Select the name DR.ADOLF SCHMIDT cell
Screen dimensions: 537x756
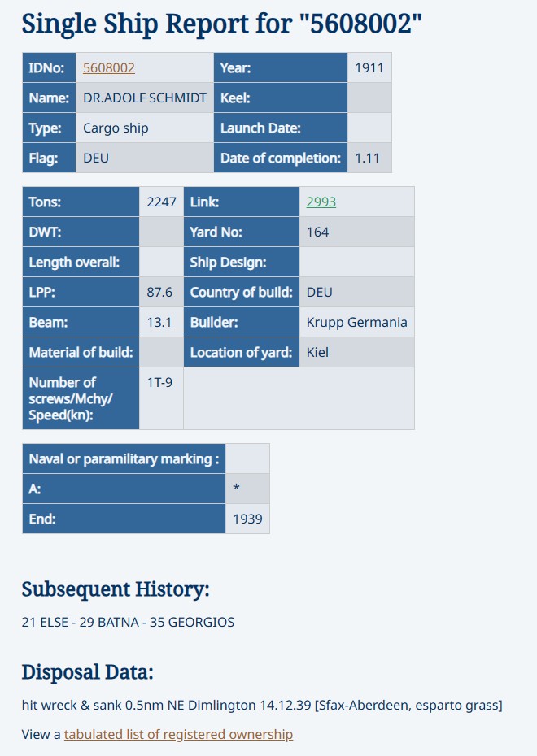pyautogui.click(x=145, y=98)
